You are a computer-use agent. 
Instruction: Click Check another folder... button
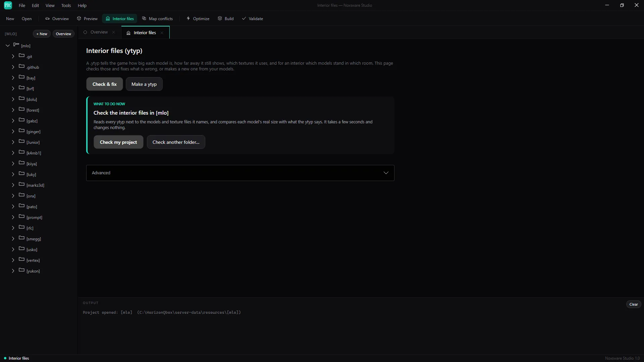point(176,142)
